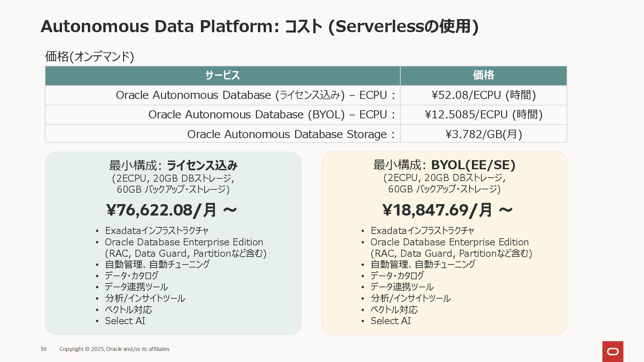Viewport: 644px width, 362px height.
Task: Click the "価格(オンデマンド)" heading
Action: [x=90, y=56]
